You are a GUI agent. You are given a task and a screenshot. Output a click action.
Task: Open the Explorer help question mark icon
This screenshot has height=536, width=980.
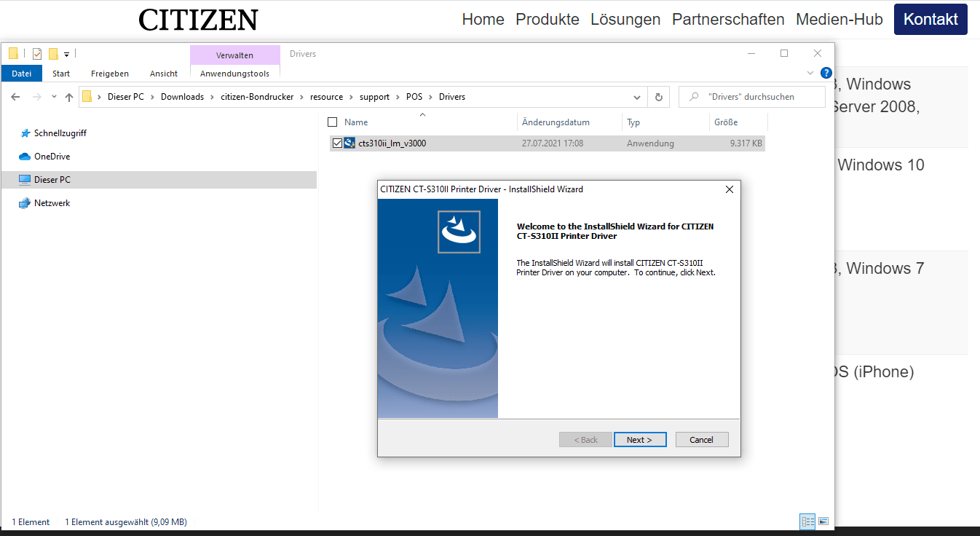pos(826,73)
